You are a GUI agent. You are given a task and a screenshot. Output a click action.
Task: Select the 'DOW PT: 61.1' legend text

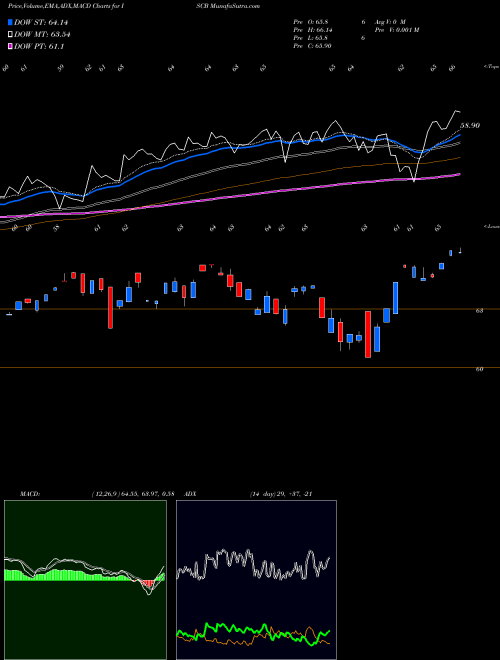pyautogui.click(x=39, y=47)
